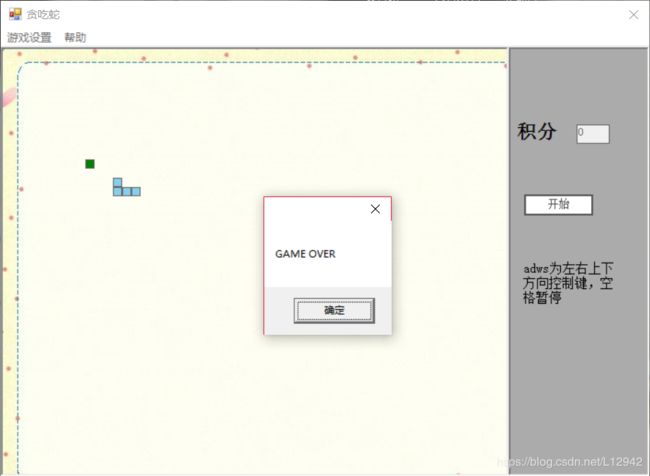Click the 确定 button in the dialog

click(334, 310)
